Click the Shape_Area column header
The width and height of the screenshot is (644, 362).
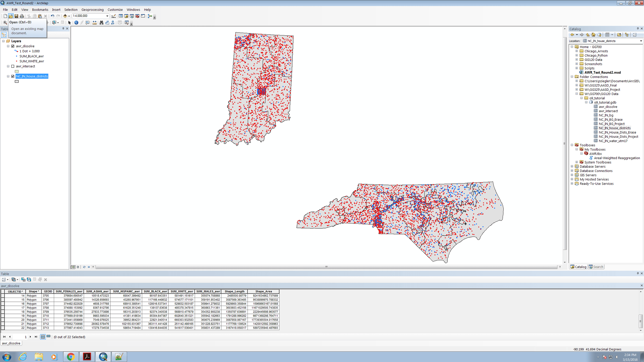pos(264,291)
